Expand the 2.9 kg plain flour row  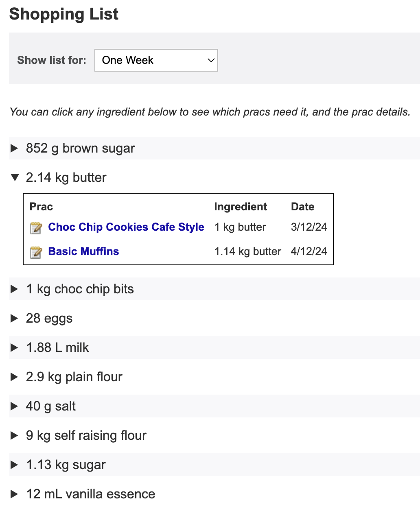[214, 377]
